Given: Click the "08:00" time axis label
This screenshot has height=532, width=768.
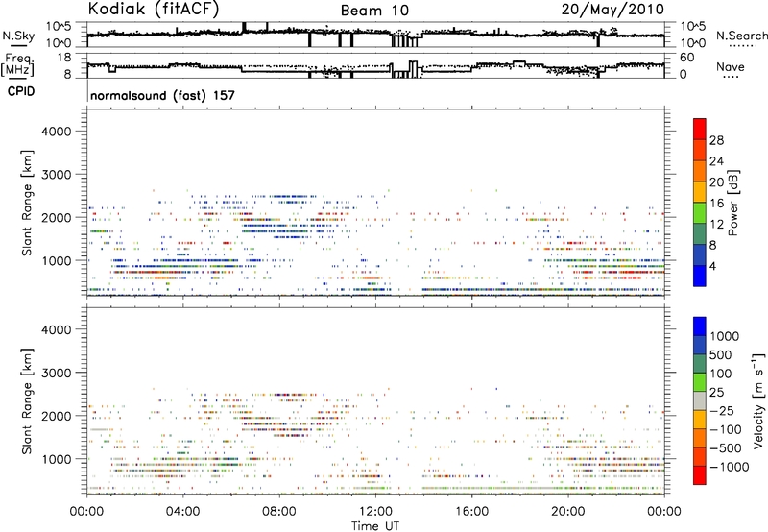Looking at the screenshot, I should 279,511.
